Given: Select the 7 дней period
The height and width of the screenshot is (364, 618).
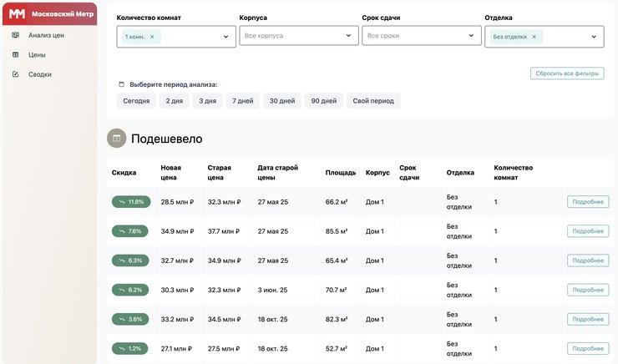Looking at the screenshot, I should point(242,101).
